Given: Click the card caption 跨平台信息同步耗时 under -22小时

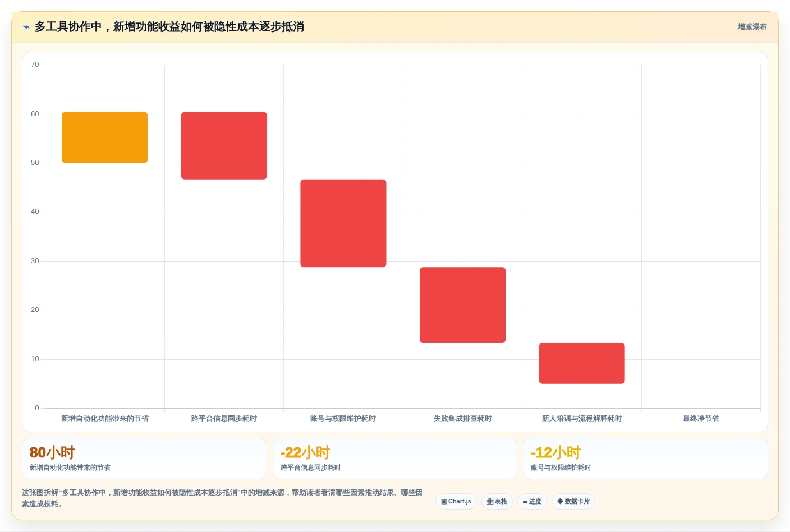Looking at the screenshot, I should (310, 467).
